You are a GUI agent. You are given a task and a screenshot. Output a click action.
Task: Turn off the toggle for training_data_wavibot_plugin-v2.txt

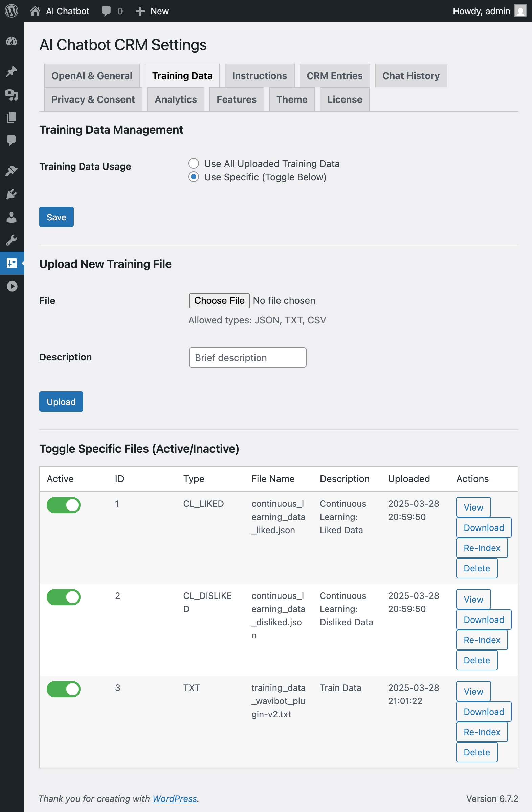64,689
